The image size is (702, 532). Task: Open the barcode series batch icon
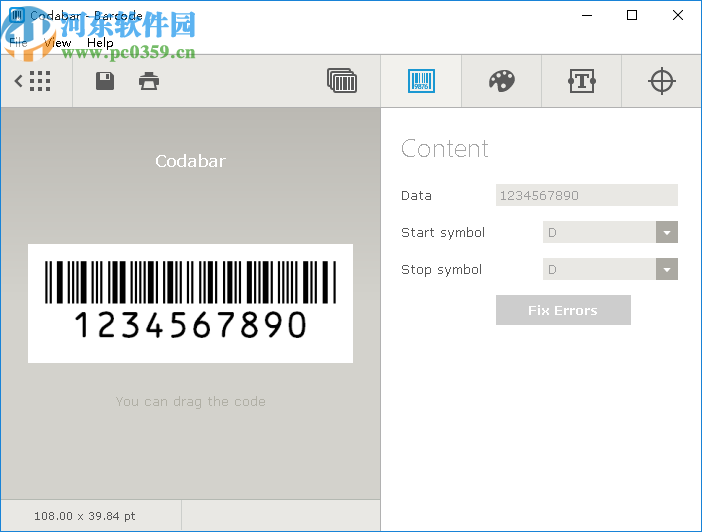342,81
